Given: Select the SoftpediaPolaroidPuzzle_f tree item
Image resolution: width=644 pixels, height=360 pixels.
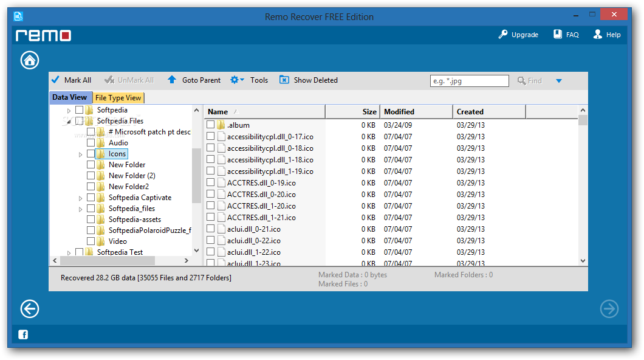Looking at the screenshot, I should [x=150, y=230].
